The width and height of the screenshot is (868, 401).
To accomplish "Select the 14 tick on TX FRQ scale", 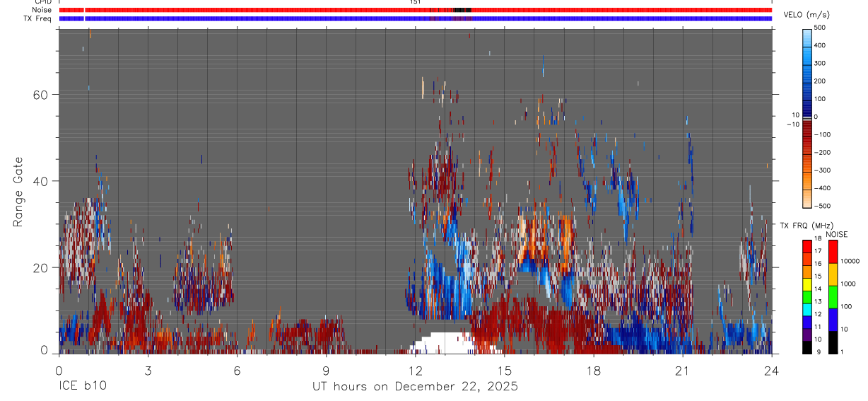I will 817,289.
